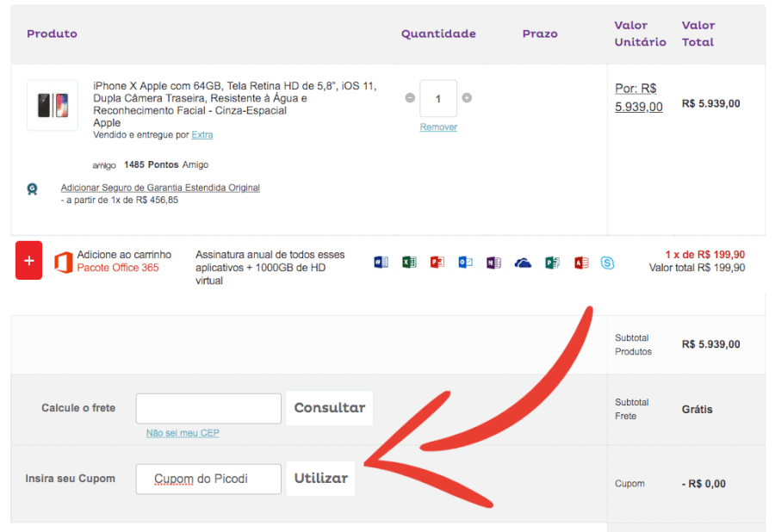This screenshot has height=532, width=775.
Task: Open the Extra seller link
Action: 202,135
